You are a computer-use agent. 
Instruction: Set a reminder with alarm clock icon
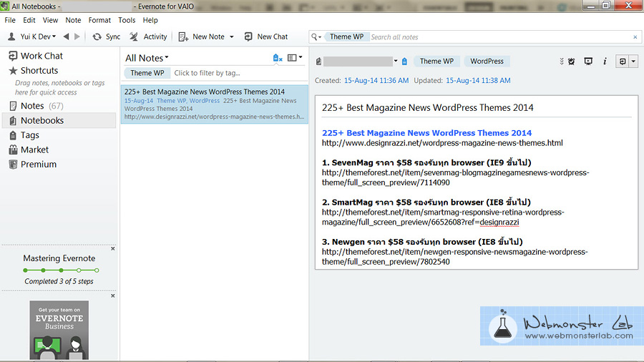coord(571,62)
